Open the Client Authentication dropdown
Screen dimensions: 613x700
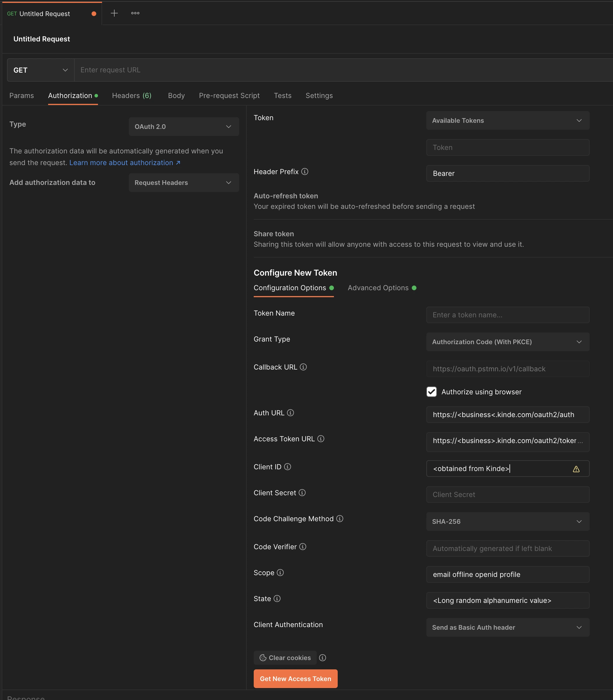pyautogui.click(x=507, y=627)
